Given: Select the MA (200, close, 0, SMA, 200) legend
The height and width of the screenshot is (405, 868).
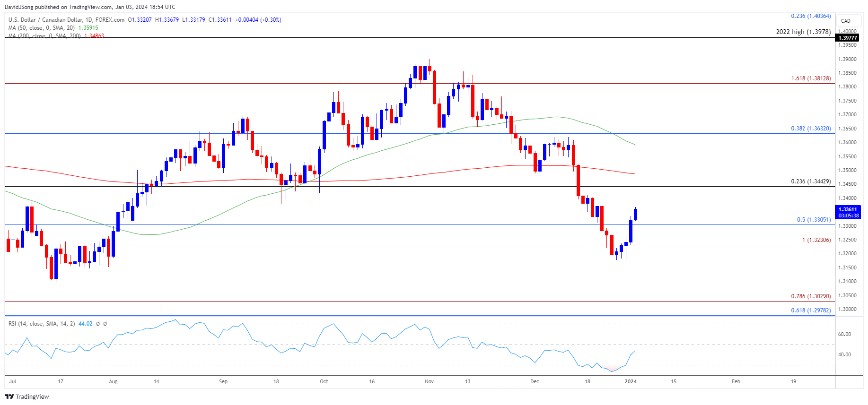Looking at the screenshot, I should point(44,36).
